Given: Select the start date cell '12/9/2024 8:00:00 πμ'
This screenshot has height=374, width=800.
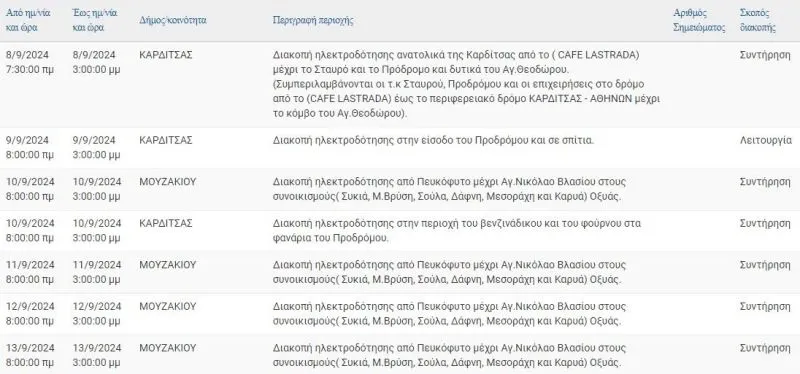Looking at the screenshot, I should 30,314.
